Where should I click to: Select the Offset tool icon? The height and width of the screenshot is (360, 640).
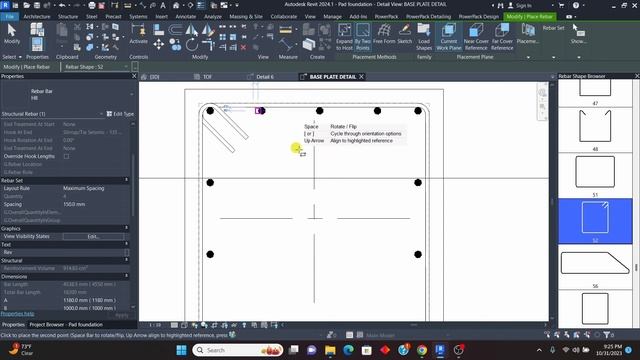pos(176,30)
